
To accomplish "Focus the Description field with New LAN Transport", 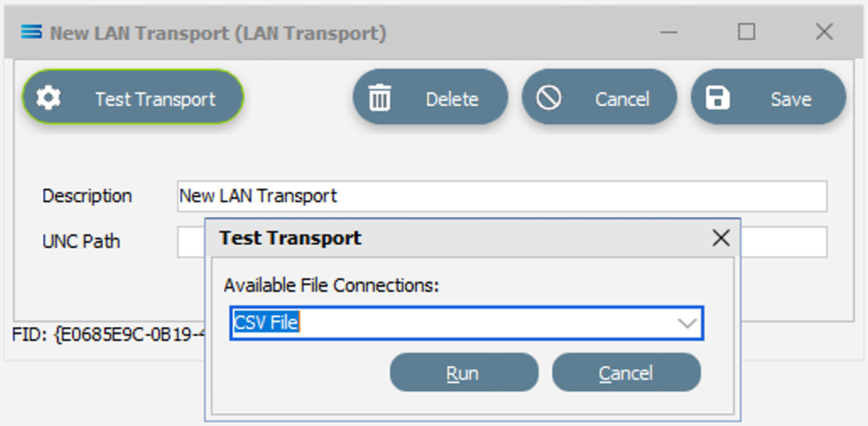I will 502,196.
